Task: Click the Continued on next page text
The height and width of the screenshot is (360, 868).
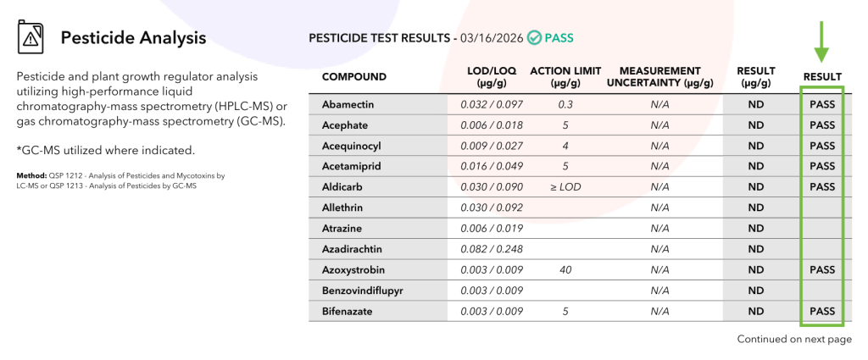Action: click(794, 339)
